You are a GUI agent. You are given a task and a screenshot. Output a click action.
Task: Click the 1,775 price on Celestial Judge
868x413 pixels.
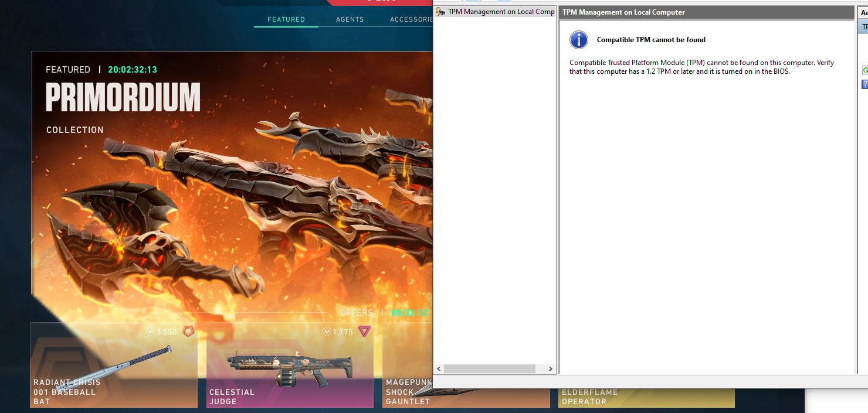(343, 332)
